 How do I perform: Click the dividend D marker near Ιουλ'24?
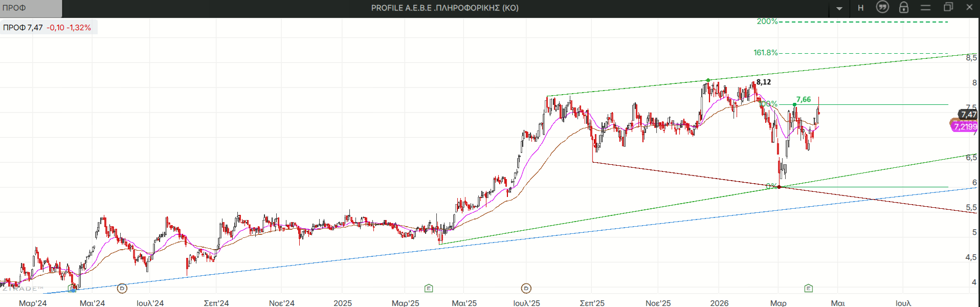(122, 289)
